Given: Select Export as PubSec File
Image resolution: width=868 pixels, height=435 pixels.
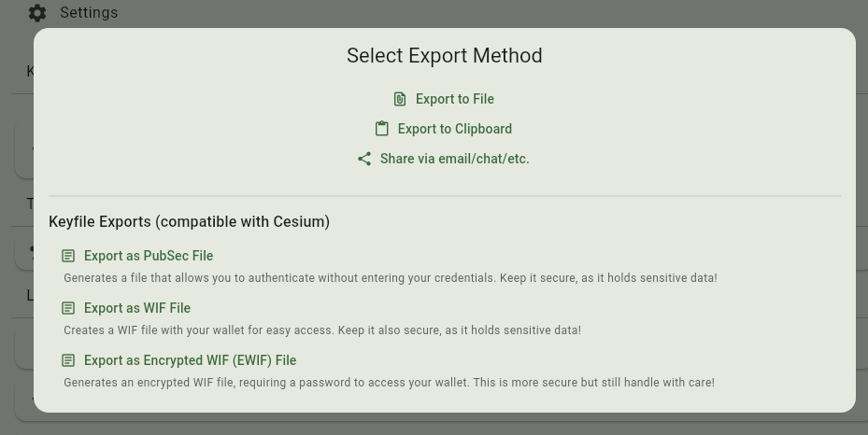Looking at the screenshot, I should tap(149, 256).
